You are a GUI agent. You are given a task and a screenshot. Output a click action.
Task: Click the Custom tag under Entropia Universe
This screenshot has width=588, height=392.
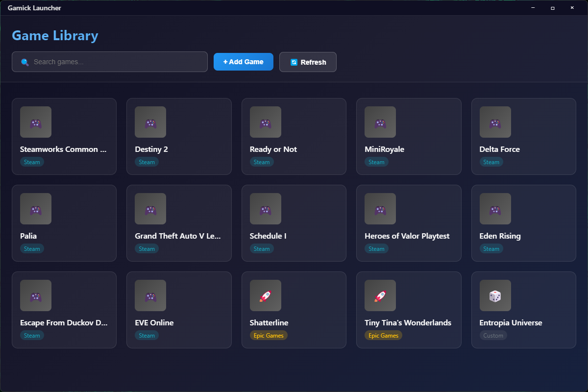[493, 336]
